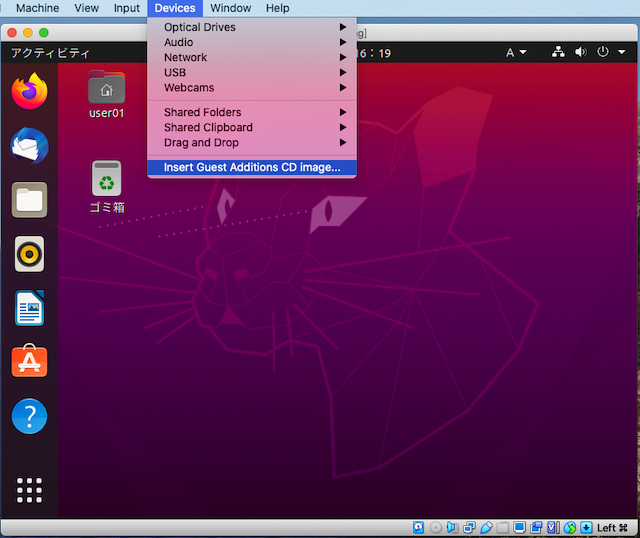Click the mouse integration status icon

click(x=570, y=527)
